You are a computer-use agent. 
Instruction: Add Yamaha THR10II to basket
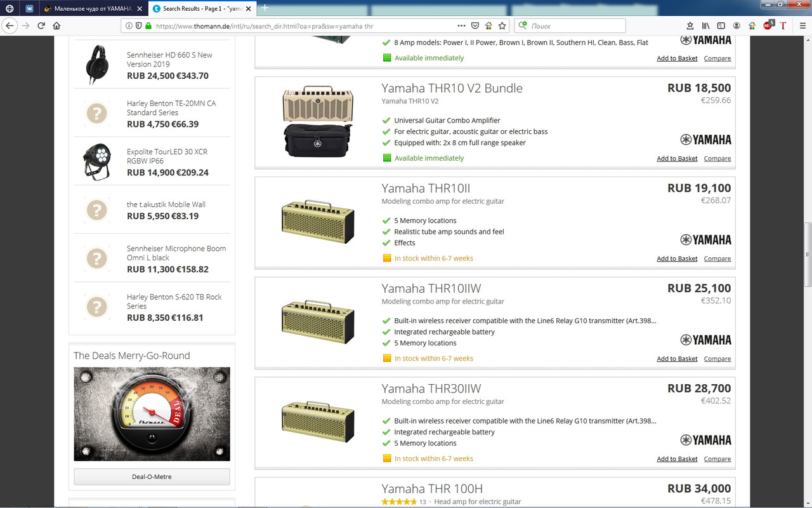[677, 258]
